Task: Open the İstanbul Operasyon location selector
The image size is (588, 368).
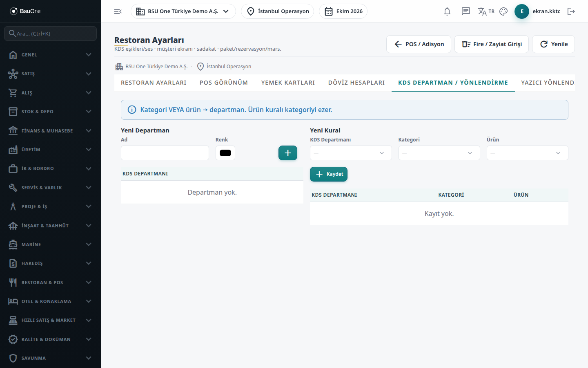Action: [278, 11]
